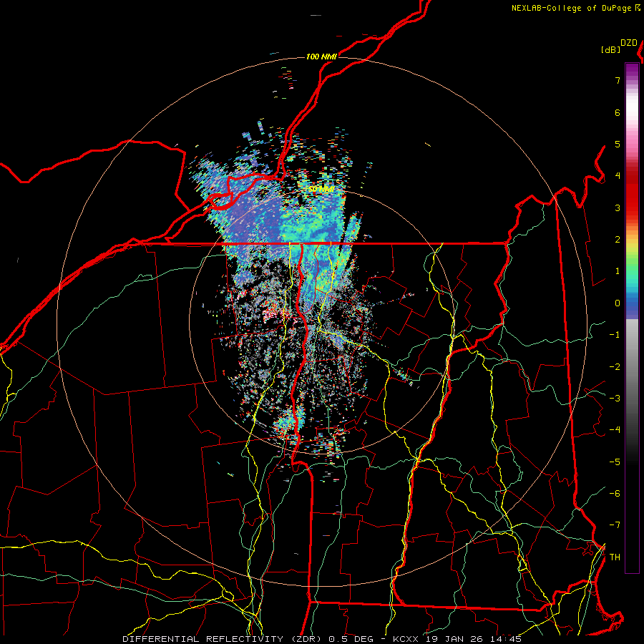Click the 19 JAN 26 date text
The height and width of the screenshot is (644, 644).
pos(454,639)
